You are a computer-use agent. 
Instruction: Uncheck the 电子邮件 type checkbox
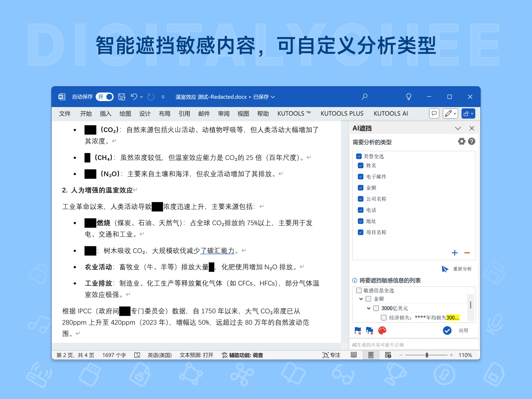pyautogui.click(x=361, y=177)
